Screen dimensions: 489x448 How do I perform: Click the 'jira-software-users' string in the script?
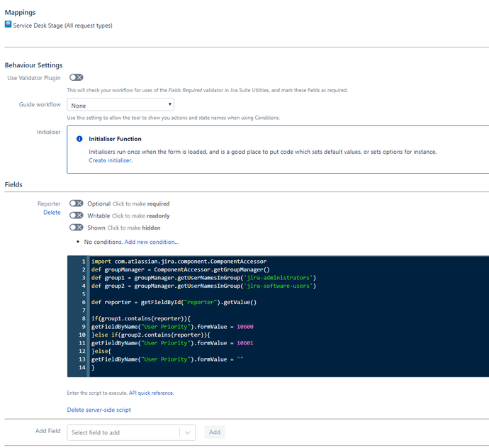pyautogui.click(x=279, y=286)
